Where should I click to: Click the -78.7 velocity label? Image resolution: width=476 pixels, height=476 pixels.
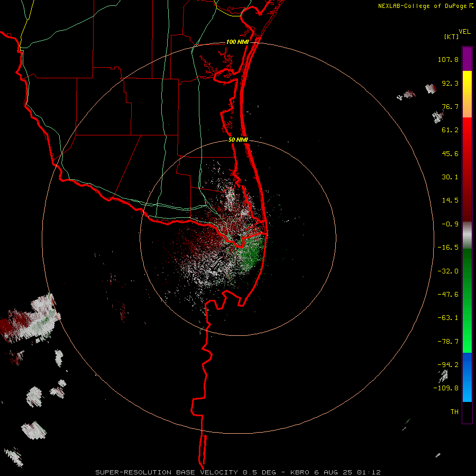(x=448, y=342)
